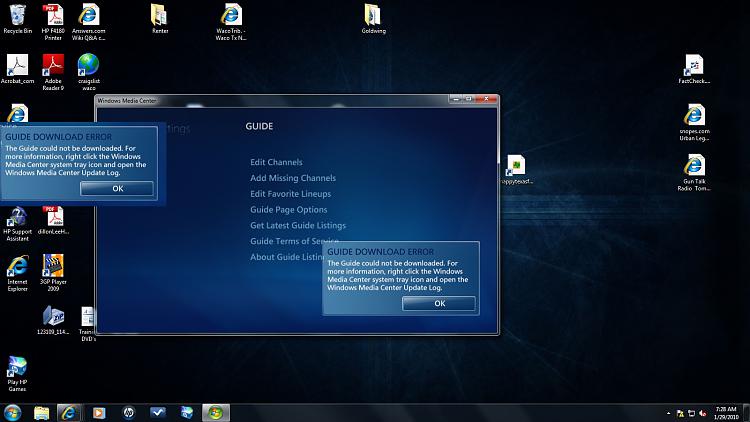Select the FactCheck desktop shortcut
The image size is (750, 422).
coord(694,69)
